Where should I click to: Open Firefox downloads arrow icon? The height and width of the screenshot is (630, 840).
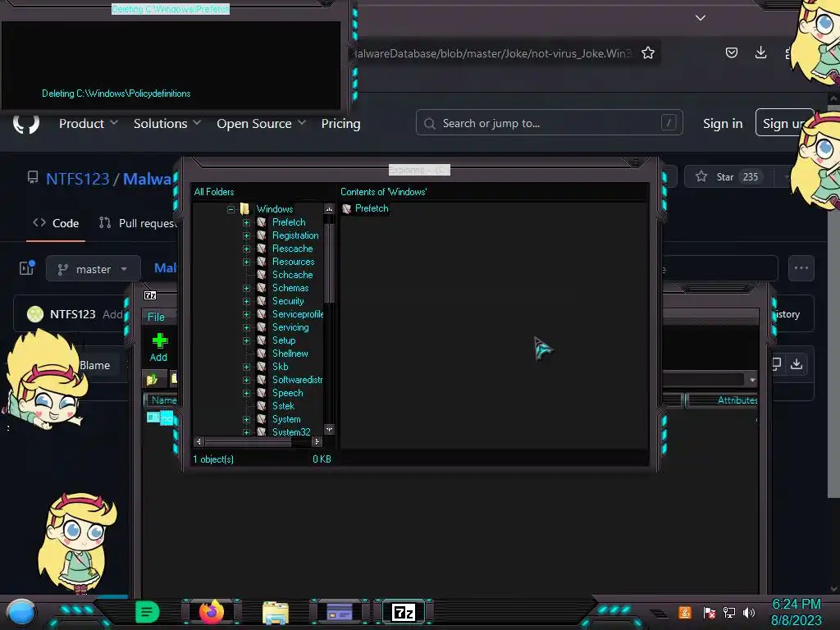(760, 52)
